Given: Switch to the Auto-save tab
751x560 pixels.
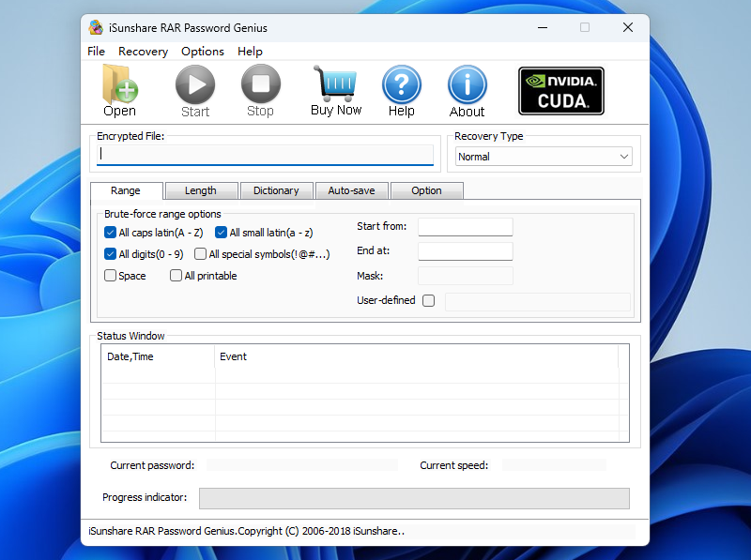Looking at the screenshot, I should click(x=352, y=190).
